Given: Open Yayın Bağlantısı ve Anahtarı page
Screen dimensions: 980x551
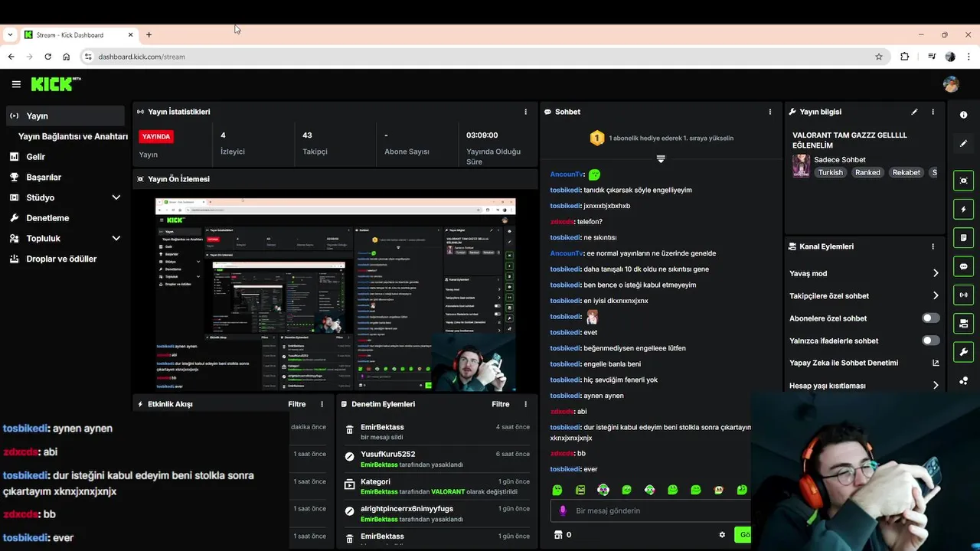Looking at the screenshot, I should coord(73,136).
